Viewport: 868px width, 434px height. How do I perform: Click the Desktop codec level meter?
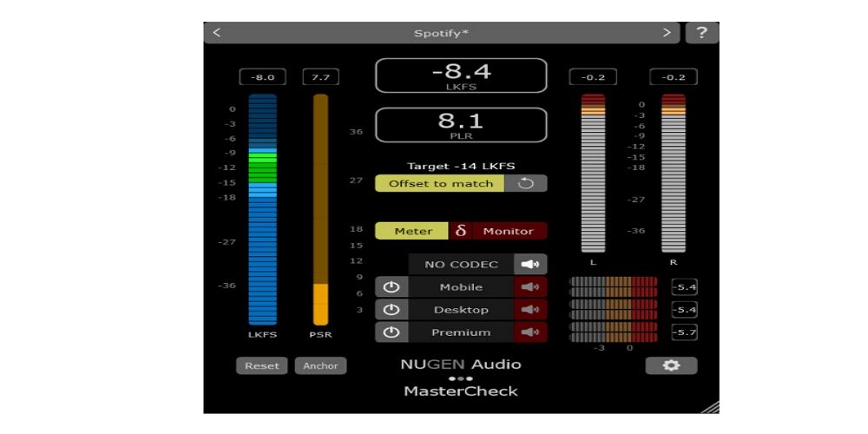point(614,310)
